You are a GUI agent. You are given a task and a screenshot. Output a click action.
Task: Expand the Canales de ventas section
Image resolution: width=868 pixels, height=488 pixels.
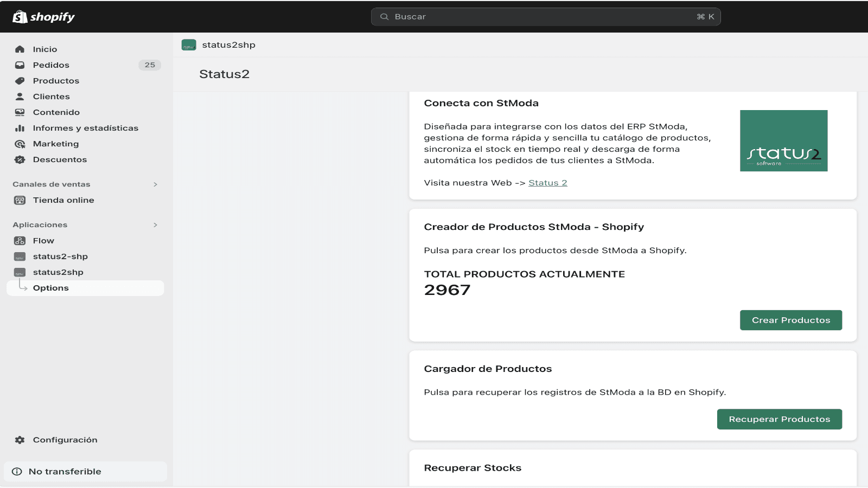tap(156, 184)
